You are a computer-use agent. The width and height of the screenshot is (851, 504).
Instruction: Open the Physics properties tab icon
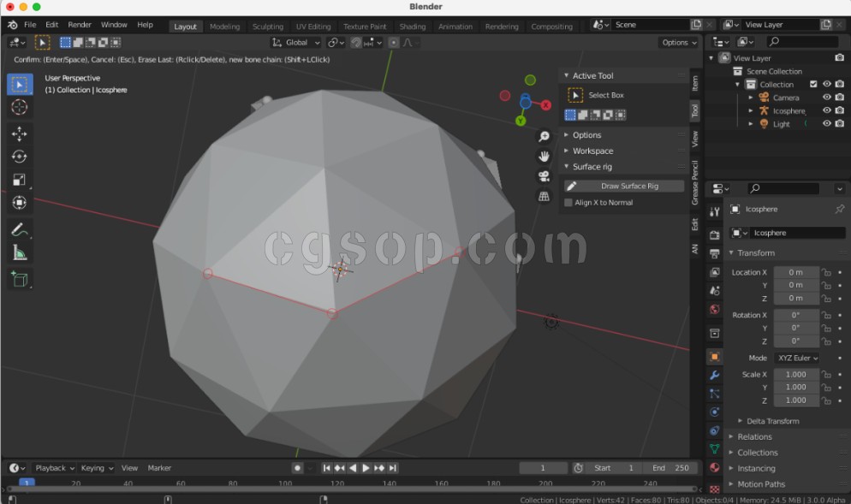(x=715, y=412)
